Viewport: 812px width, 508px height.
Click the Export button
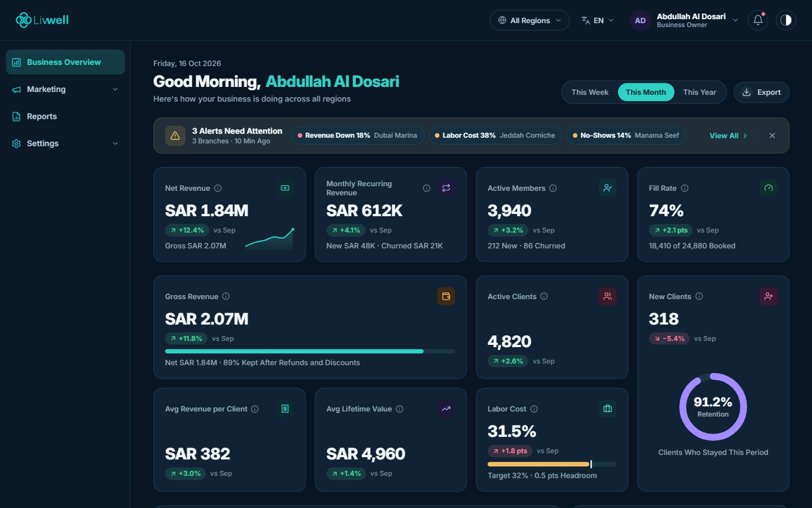761,92
